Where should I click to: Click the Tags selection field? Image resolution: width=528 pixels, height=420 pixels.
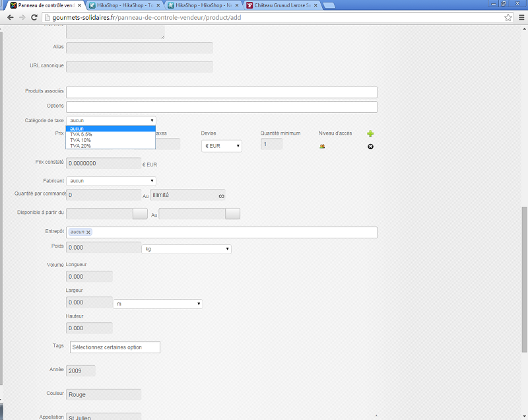tap(115, 347)
